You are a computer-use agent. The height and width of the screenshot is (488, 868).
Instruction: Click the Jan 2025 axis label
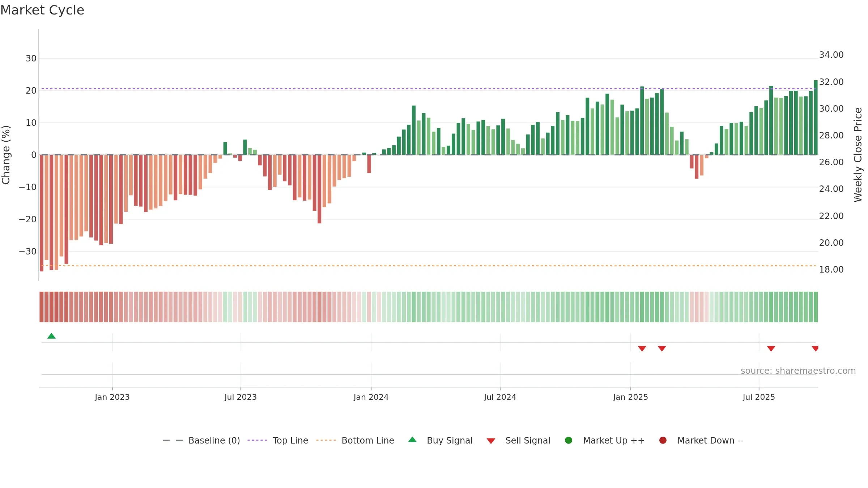[x=630, y=397]
